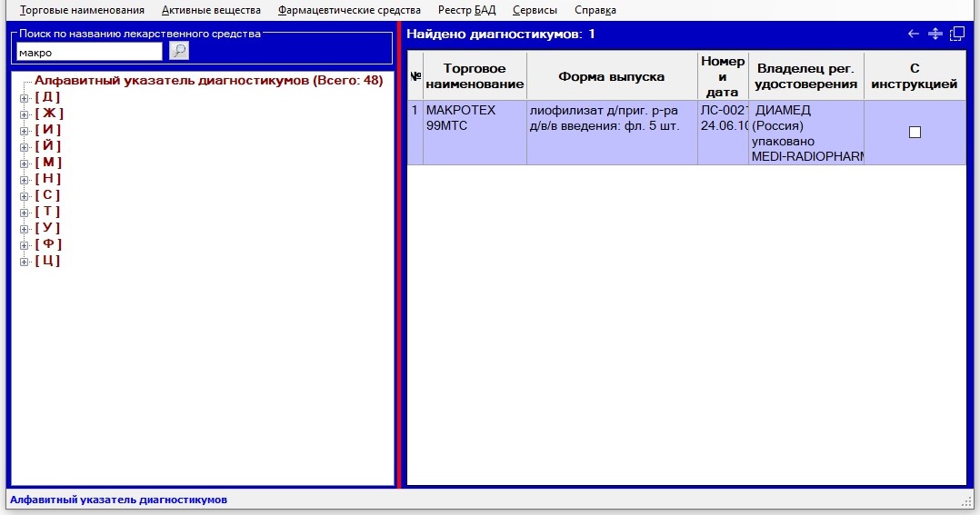Screen dimensions: 980x515
Task: Open the 'Торговые наименования' menu
Action: click(82, 10)
